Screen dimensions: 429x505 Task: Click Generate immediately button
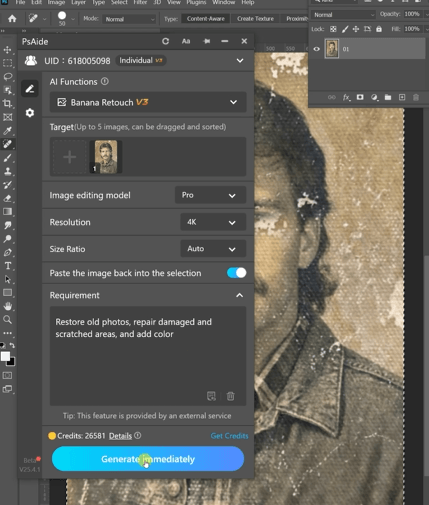point(148,459)
